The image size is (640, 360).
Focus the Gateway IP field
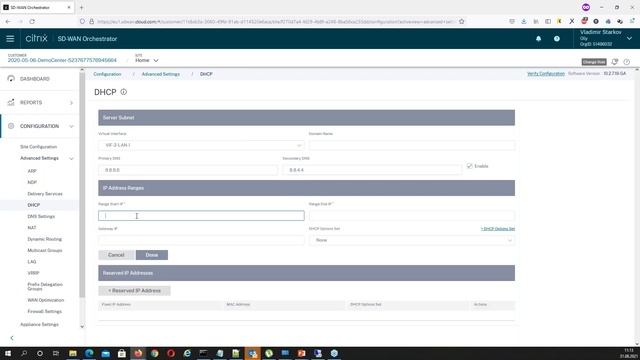click(201, 240)
